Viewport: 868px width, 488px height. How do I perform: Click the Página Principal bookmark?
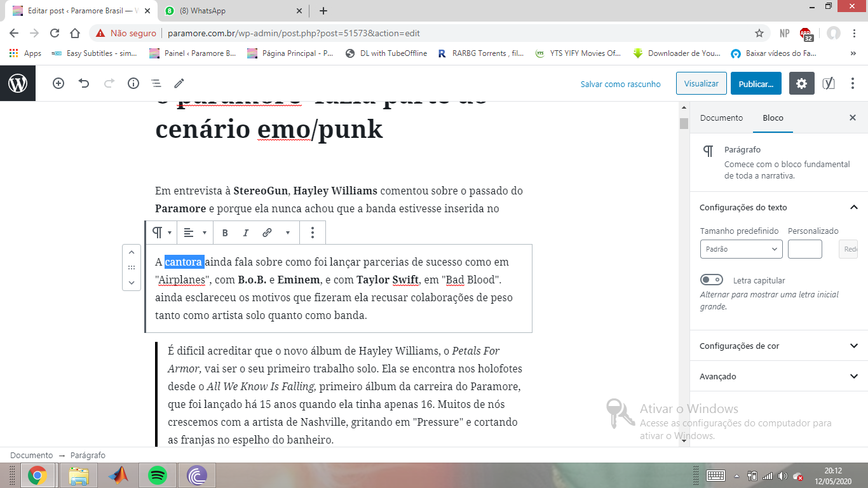pos(290,53)
